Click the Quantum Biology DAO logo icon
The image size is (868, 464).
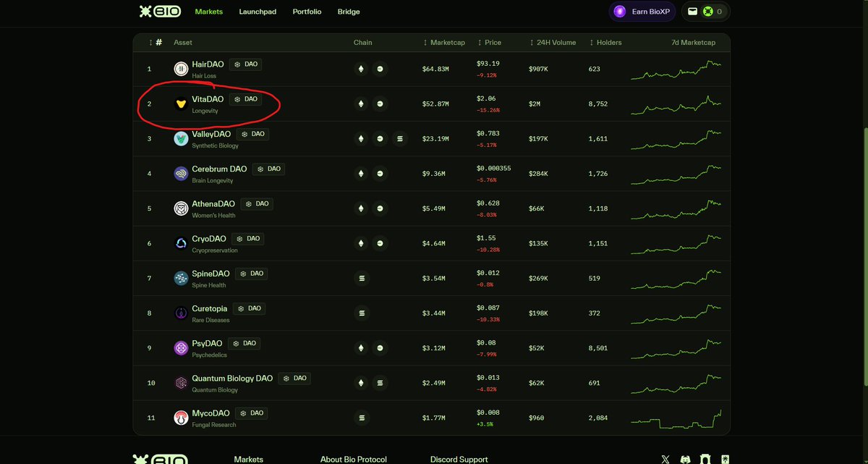(x=181, y=382)
